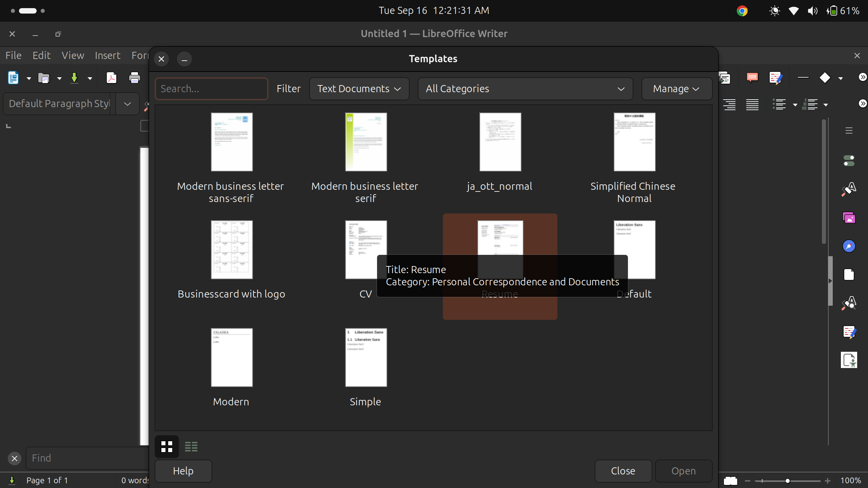Screen dimensions: 868x488
Task: Toggle track changes recording on the toolbar
Action: [776, 78]
